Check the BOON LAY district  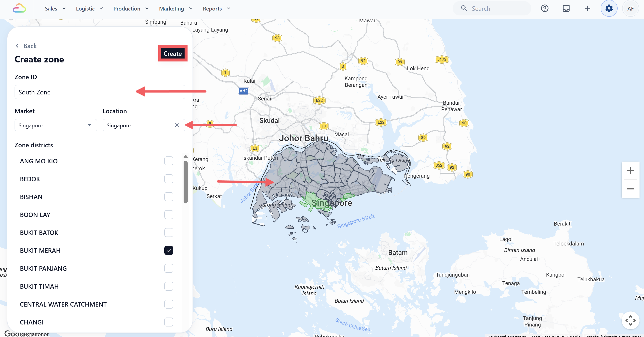pos(169,215)
